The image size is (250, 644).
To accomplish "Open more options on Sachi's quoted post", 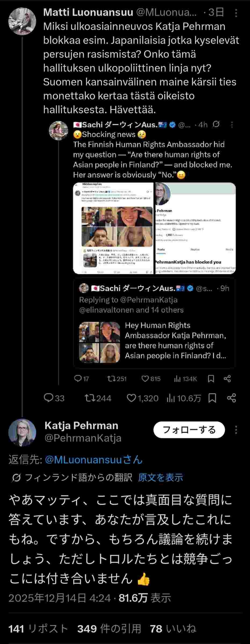I will tap(232, 125).
